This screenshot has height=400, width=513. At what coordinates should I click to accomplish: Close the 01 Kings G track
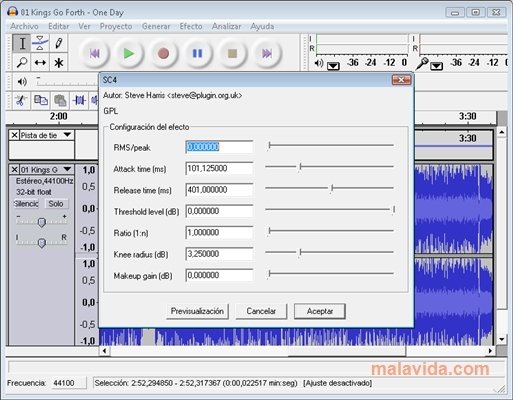14,170
